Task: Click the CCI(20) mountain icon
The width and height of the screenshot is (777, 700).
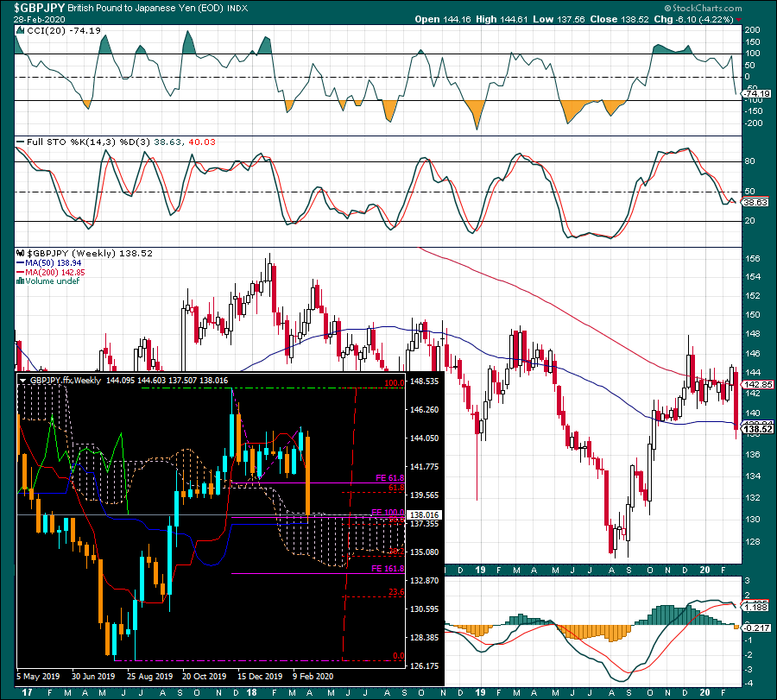Action: click(x=21, y=31)
